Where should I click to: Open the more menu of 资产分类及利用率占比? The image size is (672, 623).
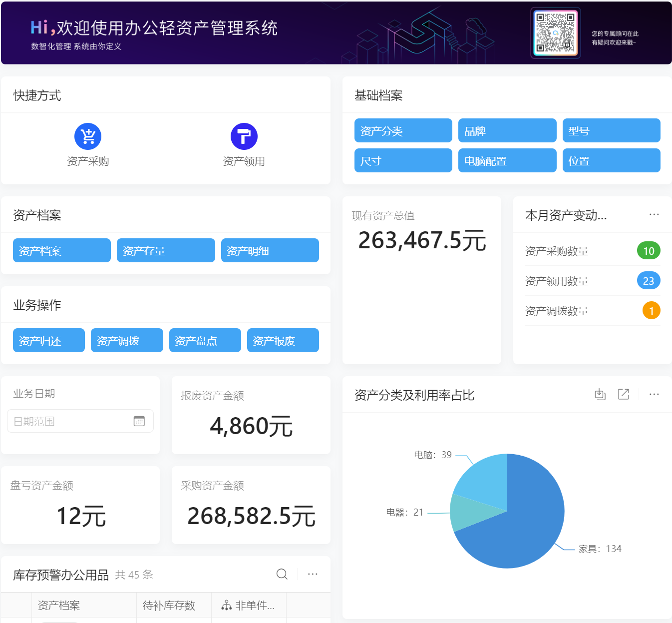click(x=654, y=394)
